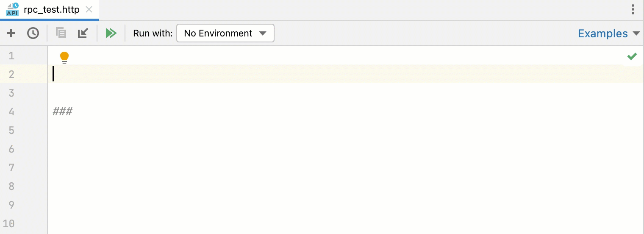Click the Copy request icon
Image resolution: width=644 pixels, height=234 pixels.
coord(61,33)
